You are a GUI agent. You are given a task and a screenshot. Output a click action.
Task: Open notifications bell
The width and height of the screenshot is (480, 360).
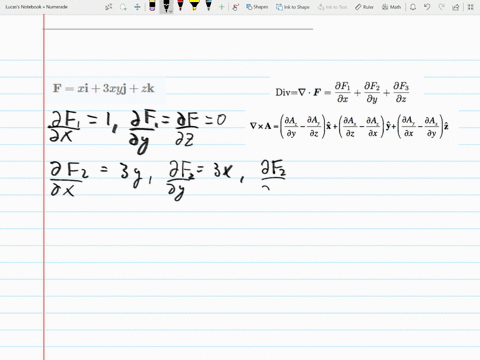tap(413, 7)
